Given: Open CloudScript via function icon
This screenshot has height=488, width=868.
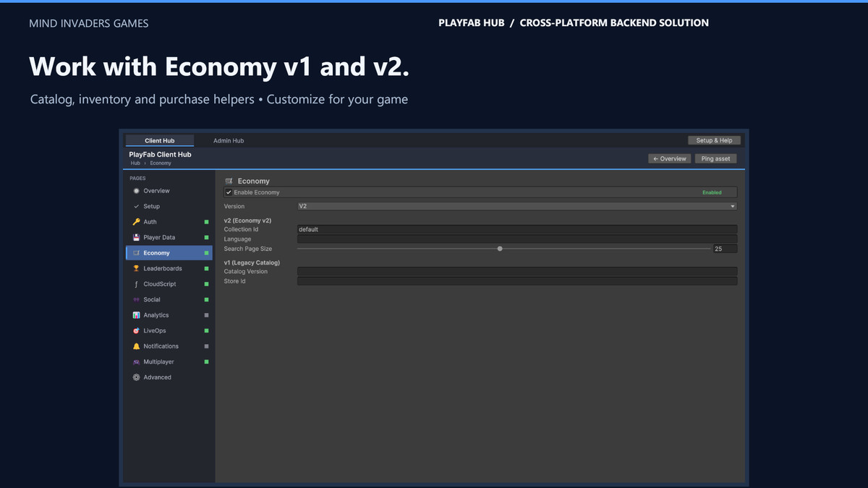Looking at the screenshot, I should pyautogui.click(x=136, y=284).
